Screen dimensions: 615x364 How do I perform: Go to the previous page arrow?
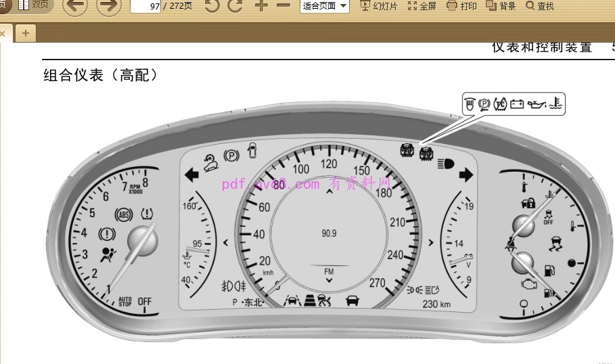coord(75,7)
